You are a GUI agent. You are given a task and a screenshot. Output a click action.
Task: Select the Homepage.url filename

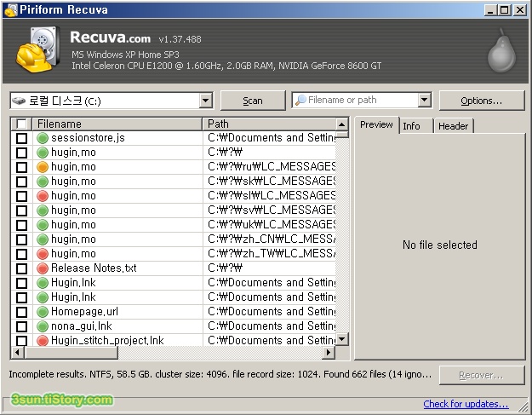84,312
